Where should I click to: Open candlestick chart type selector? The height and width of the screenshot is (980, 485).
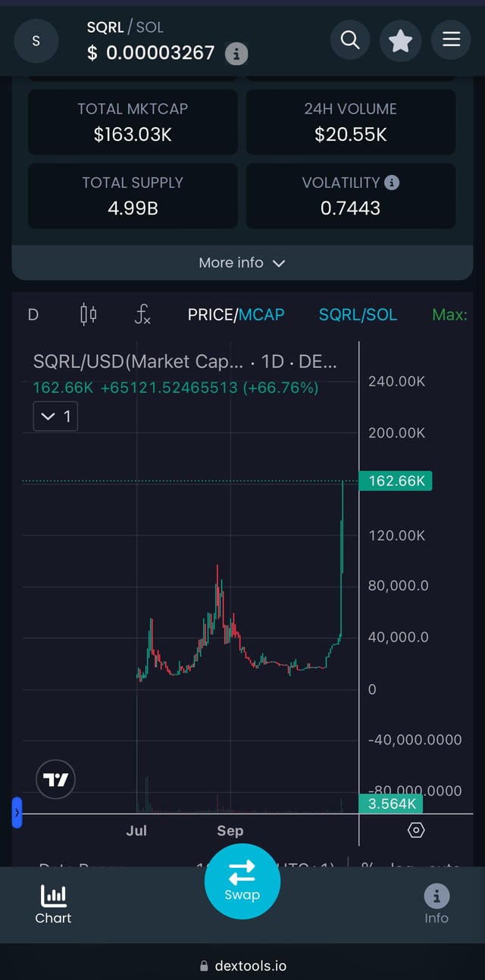point(89,314)
